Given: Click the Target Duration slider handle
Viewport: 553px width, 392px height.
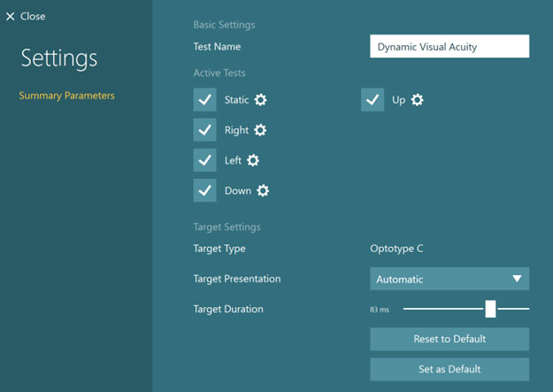Looking at the screenshot, I should coord(490,309).
